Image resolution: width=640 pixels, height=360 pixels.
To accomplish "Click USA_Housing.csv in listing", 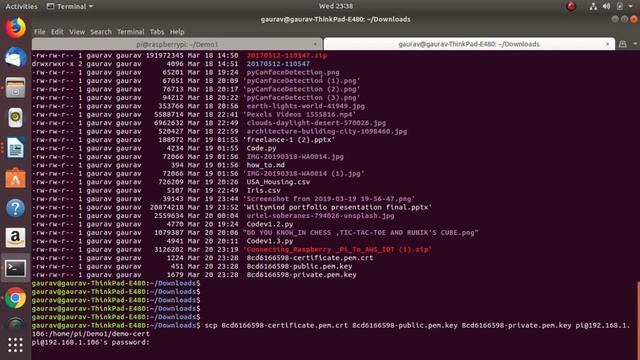I will click(x=278, y=182).
